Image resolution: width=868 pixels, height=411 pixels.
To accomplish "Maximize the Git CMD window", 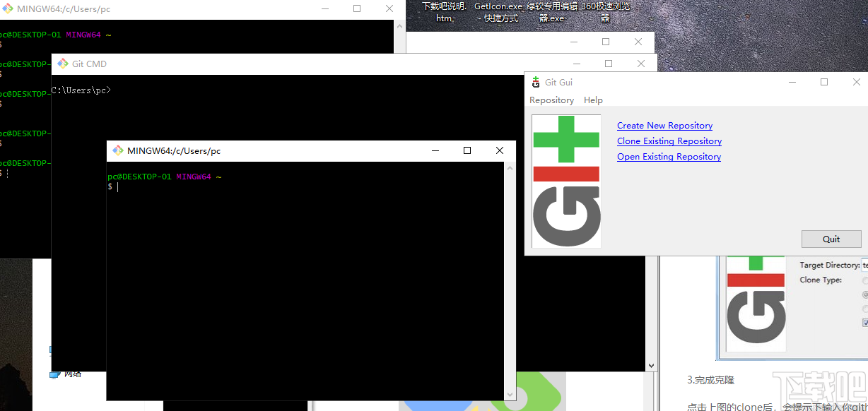I will [x=608, y=64].
